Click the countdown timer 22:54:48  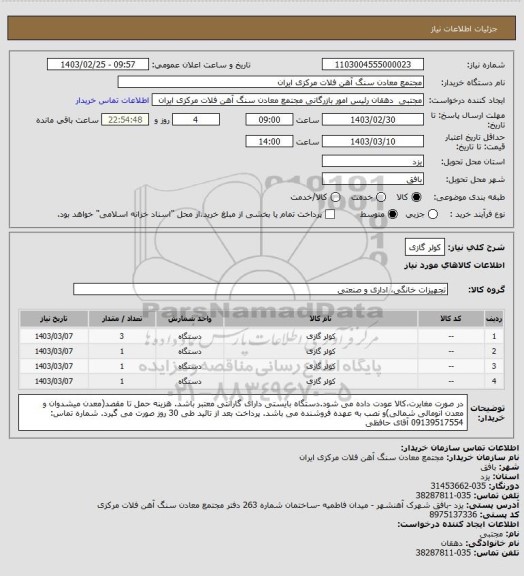(125, 120)
